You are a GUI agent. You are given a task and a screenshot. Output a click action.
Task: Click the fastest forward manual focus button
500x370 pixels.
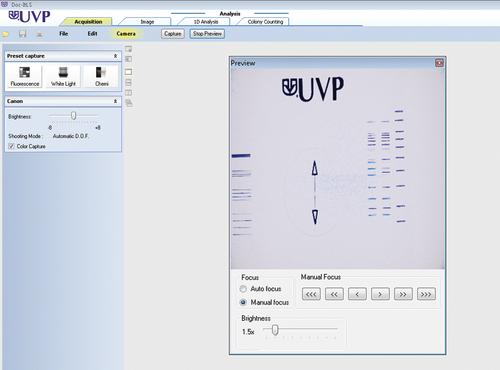click(426, 294)
